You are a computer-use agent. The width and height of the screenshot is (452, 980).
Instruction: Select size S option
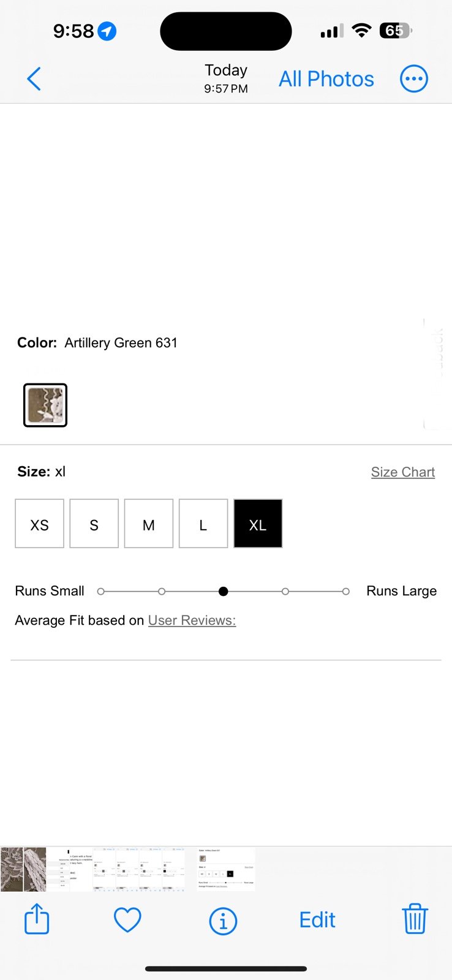coord(94,524)
